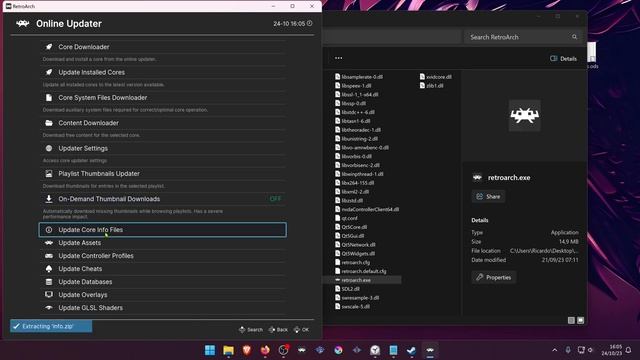640x360 pixels.
Task: Select Qt5Network.dll in the file list
Action: [x=355, y=244]
